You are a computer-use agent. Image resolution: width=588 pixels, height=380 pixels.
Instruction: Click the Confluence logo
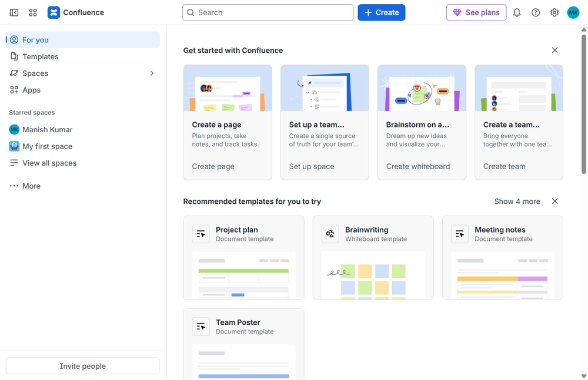[x=54, y=12]
